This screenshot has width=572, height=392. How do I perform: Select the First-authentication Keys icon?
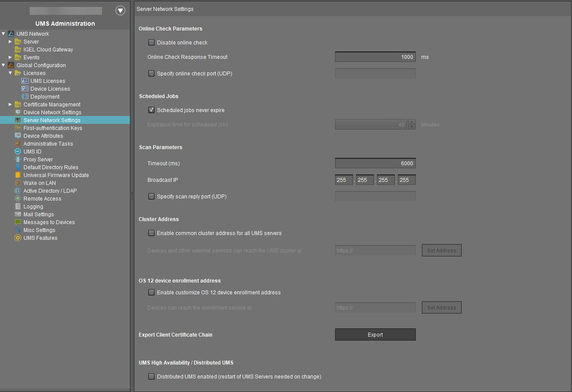(x=17, y=128)
